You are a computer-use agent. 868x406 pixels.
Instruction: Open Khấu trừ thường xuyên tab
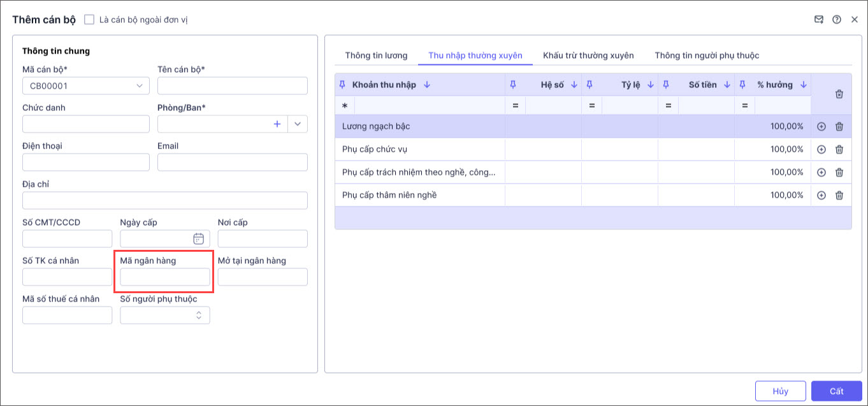pyautogui.click(x=588, y=55)
